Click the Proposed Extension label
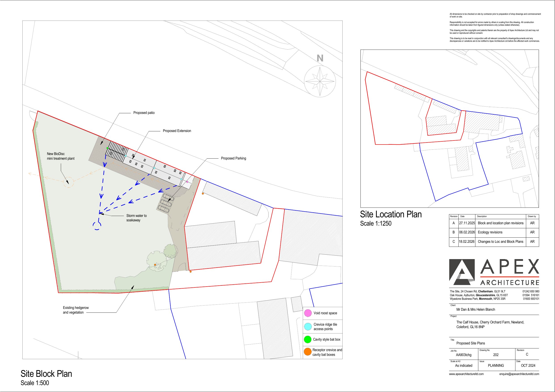The height and width of the screenshot is (392, 555). tap(177, 131)
